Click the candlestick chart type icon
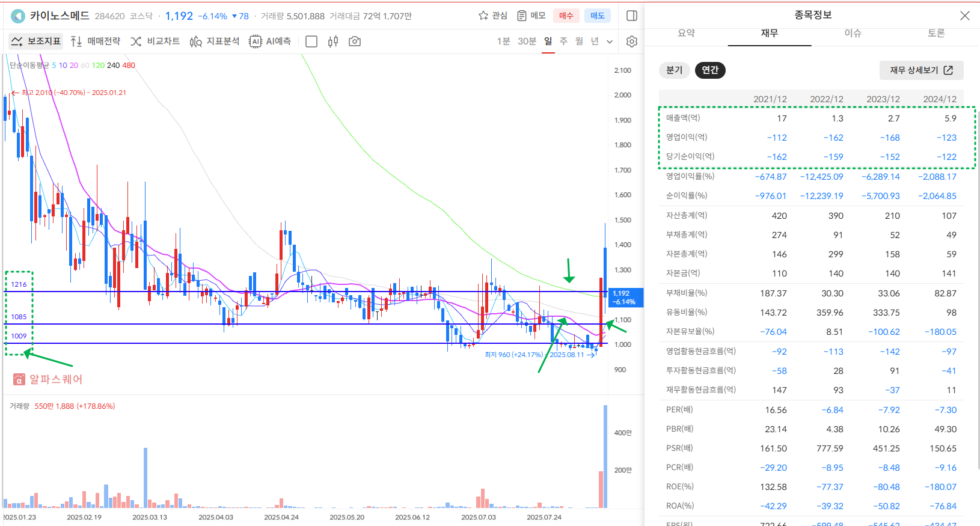This screenshot has height=526, width=980. coord(333,41)
